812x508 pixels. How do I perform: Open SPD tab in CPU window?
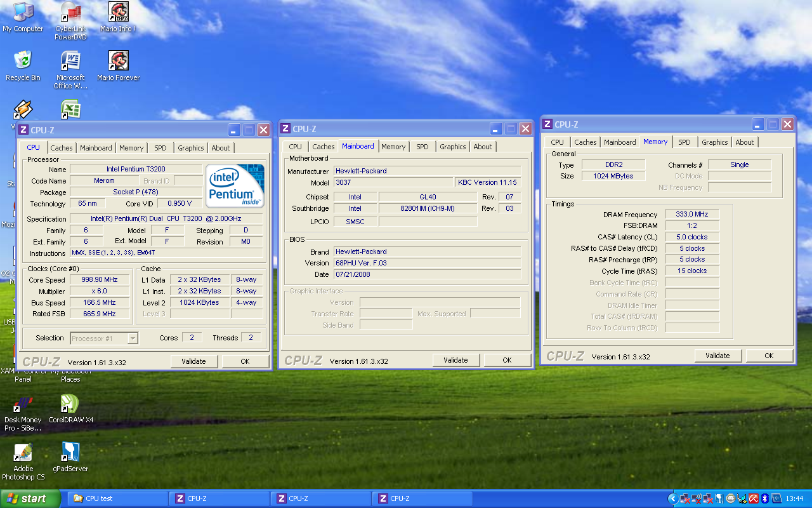tap(160, 148)
